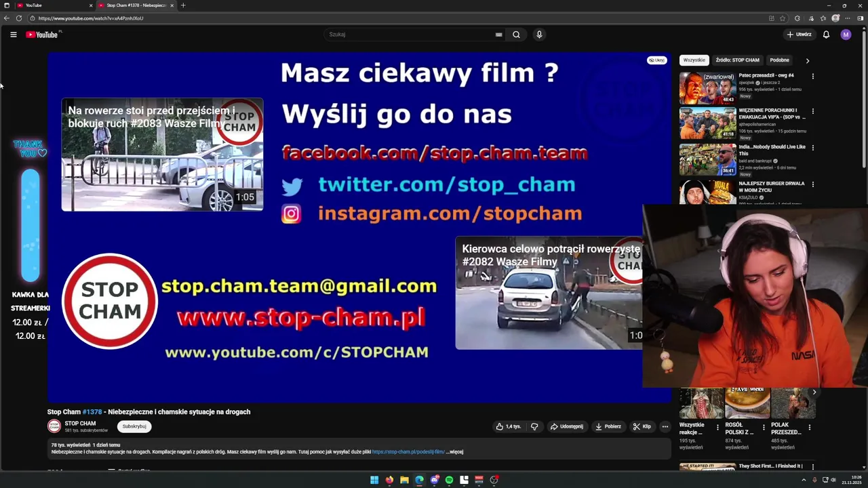Screen dimensions: 868x488
Task: Click the circular STOP CHAM channel end-screen logo
Action: tap(110, 301)
